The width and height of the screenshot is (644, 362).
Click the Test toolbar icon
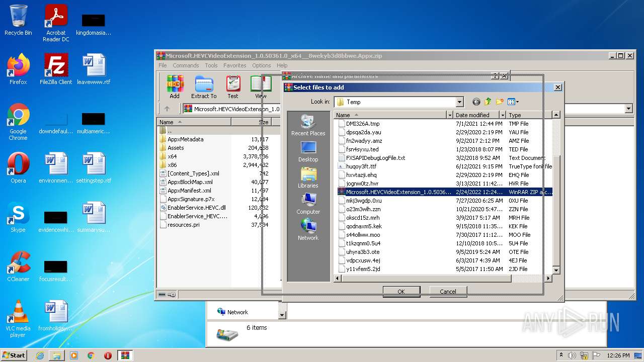click(232, 87)
